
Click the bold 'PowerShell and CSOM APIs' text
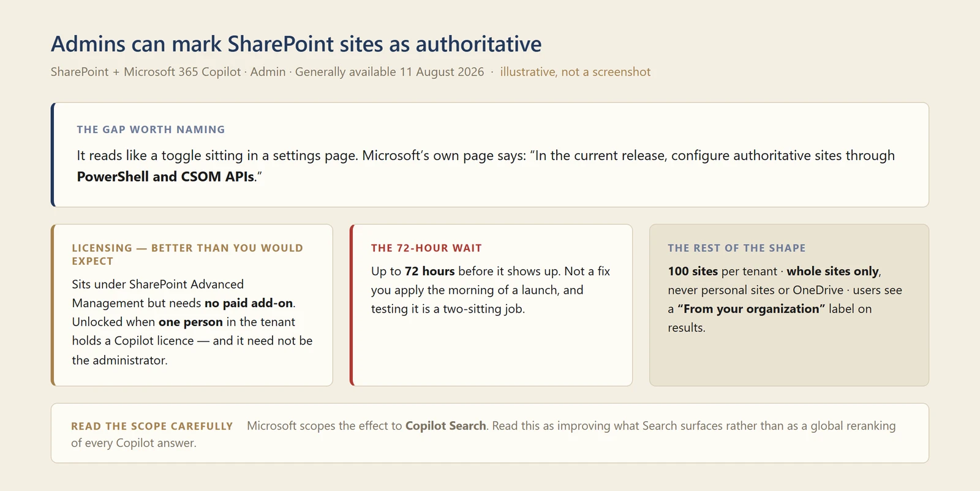tap(165, 177)
